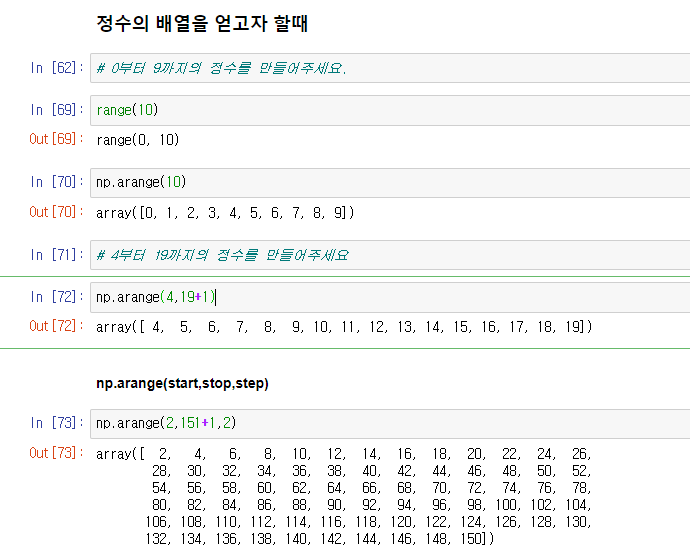Focus the np.arange(2,151+1,2) code cell

pos(390,424)
